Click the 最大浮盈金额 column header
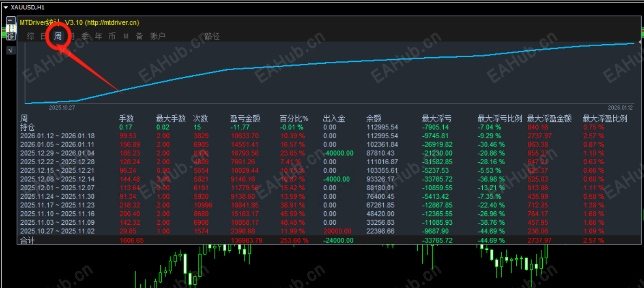The height and width of the screenshot is (288, 644). pyautogui.click(x=549, y=119)
